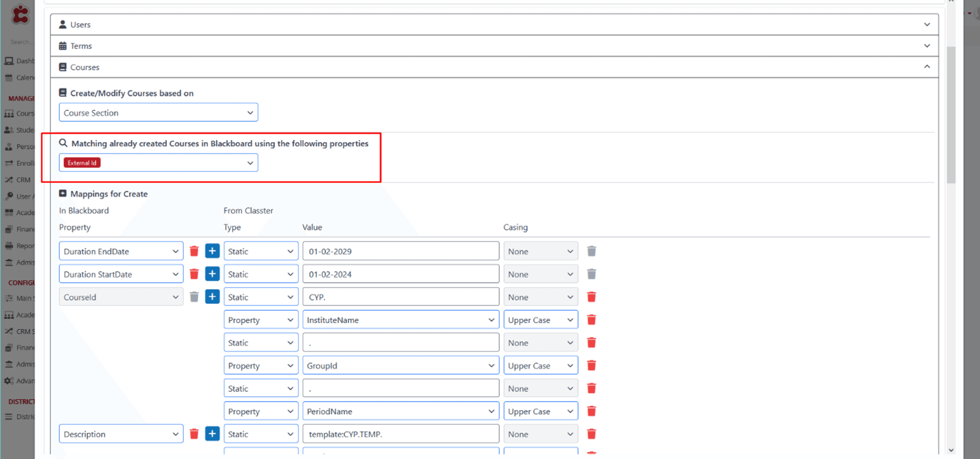Click the Create/Modify Courses based on label
The width and height of the screenshot is (980, 459).
132,93
